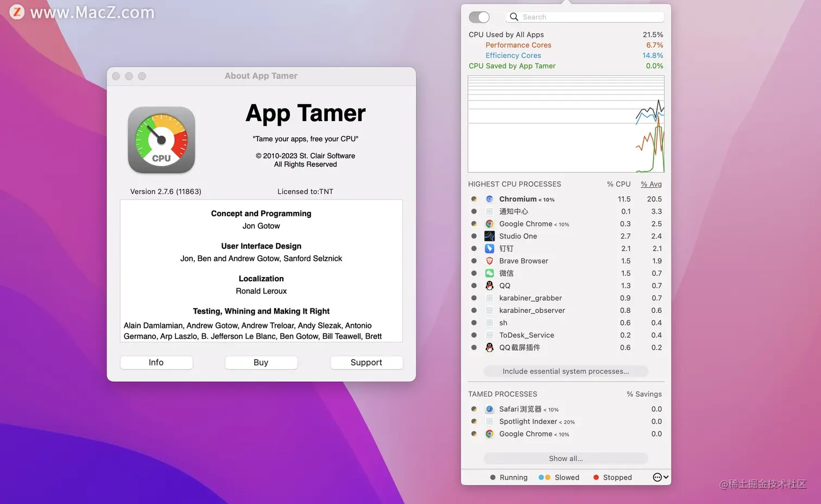Click the CPU Used by All Apps label
Viewport: 821px width, 504px height.
pos(506,35)
